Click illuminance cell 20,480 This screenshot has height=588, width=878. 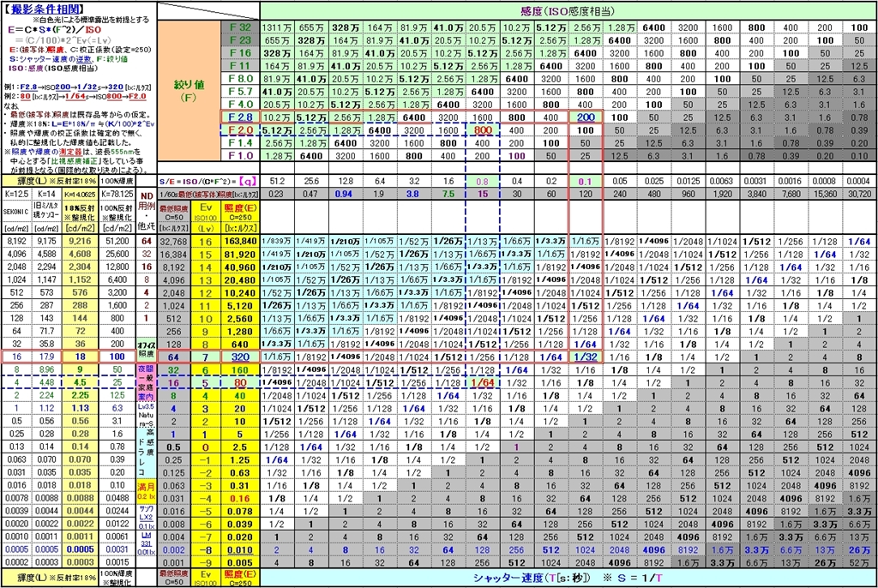tap(240, 280)
